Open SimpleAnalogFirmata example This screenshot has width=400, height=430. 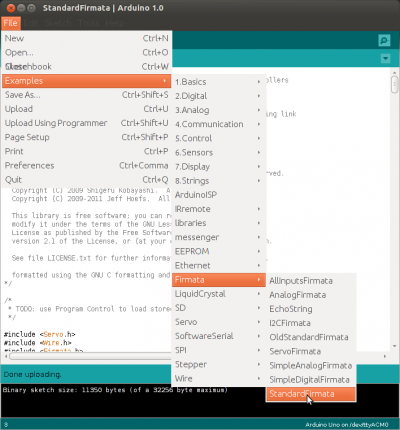click(311, 366)
